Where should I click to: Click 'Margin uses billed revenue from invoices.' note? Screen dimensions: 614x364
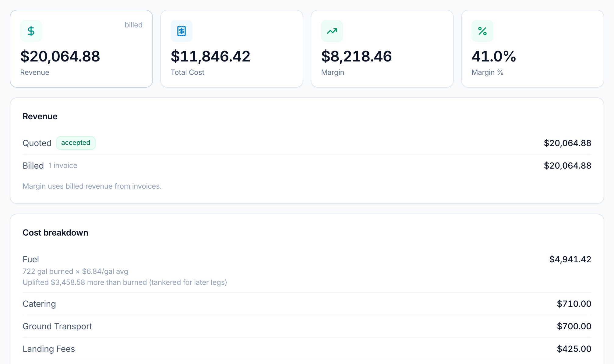click(x=92, y=186)
